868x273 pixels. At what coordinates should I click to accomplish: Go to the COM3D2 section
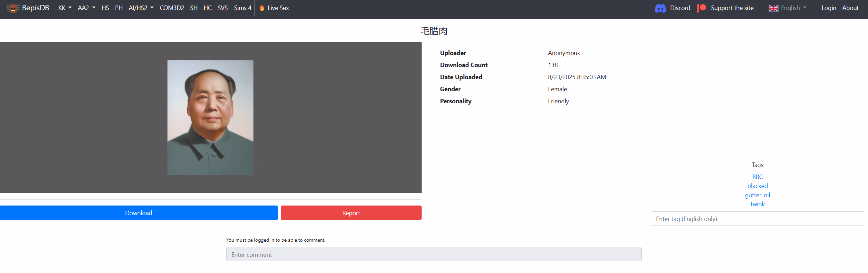pyautogui.click(x=172, y=8)
